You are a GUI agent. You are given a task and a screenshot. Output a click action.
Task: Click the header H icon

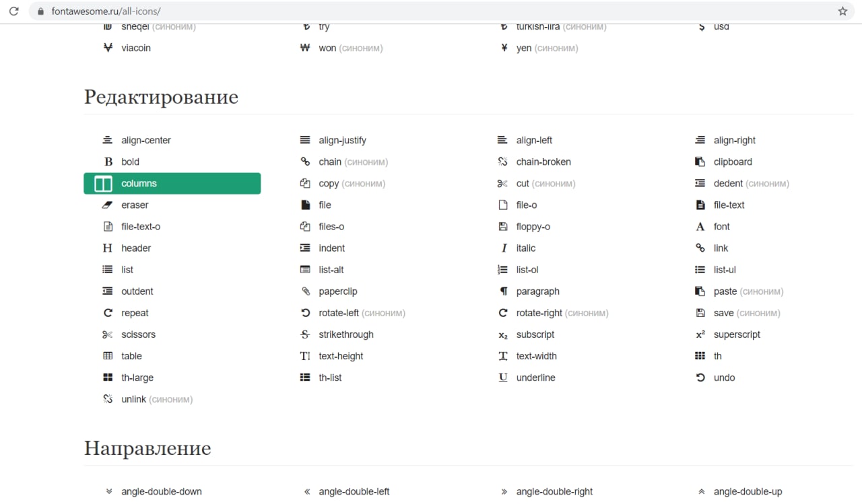point(108,248)
